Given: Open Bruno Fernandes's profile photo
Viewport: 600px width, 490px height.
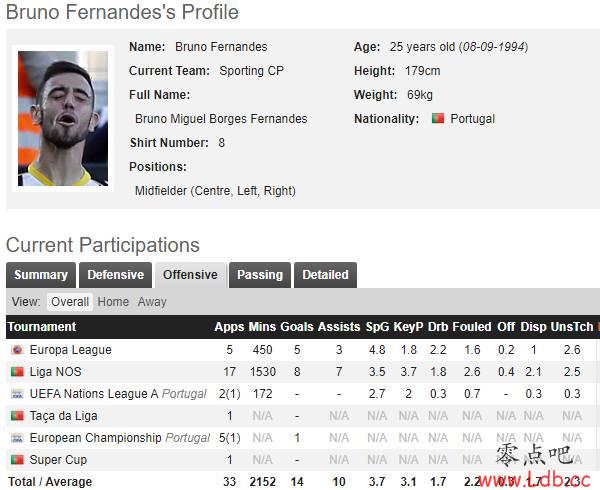Looking at the screenshot, I should [63, 118].
